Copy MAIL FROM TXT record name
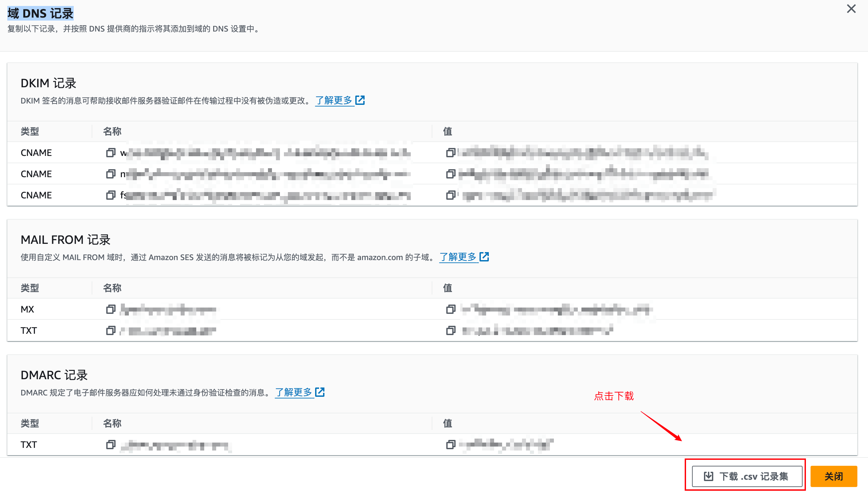 pos(111,330)
